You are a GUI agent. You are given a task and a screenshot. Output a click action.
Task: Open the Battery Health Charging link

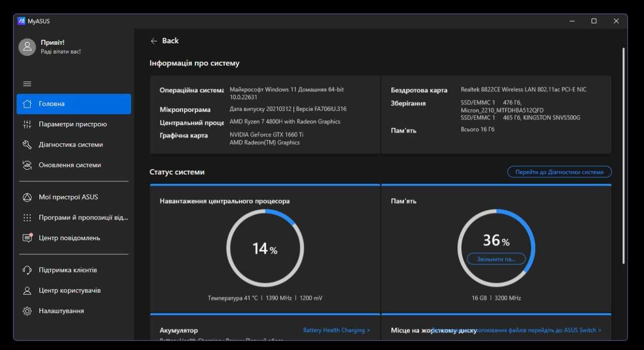[337, 330]
